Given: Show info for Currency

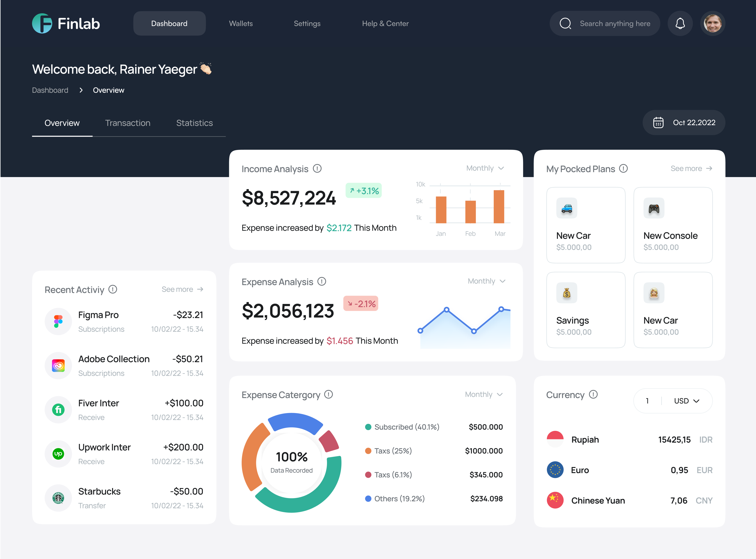Looking at the screenshot, I should click(x=593, y=394).
